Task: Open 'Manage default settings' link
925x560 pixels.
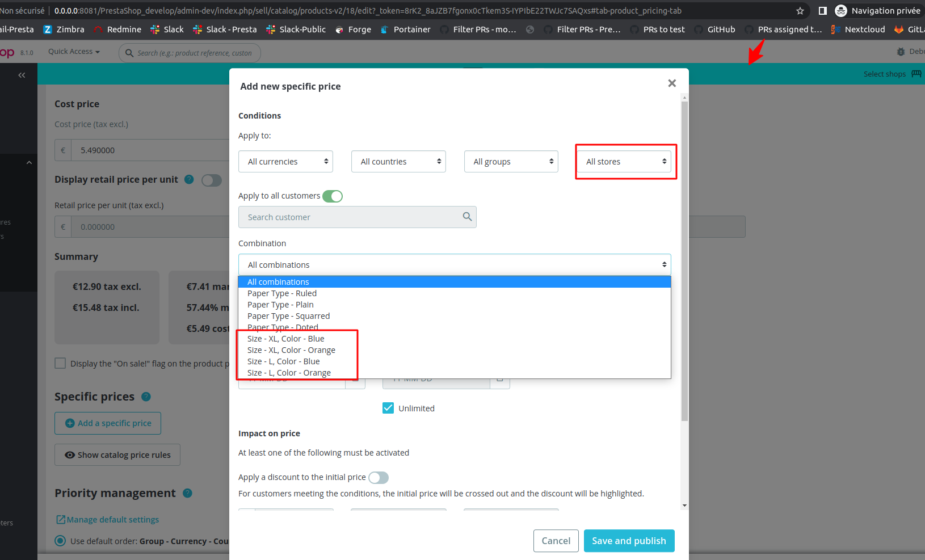Action: coord(112,519)
